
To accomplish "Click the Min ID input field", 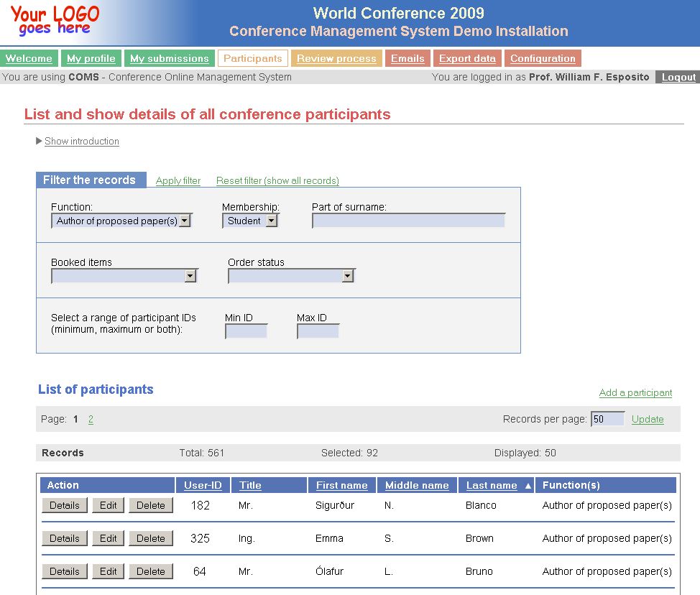I will coord(246,331).
